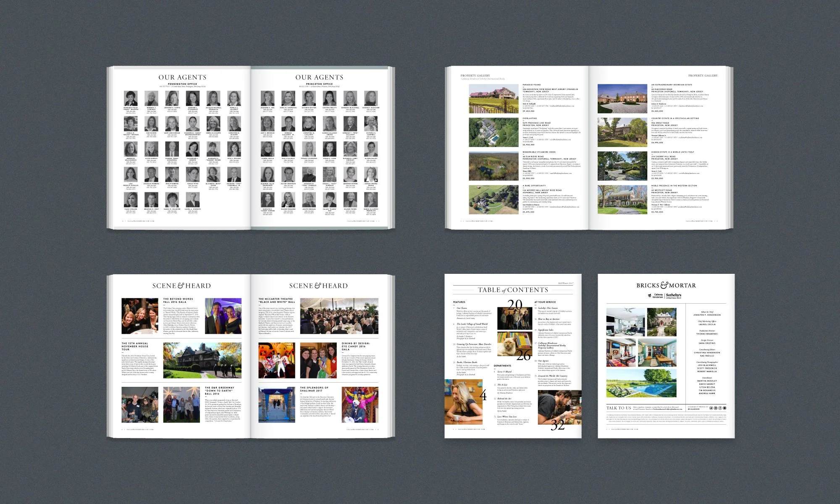Select the cat on bookshelf photo
The height and width of the screenshot is (504, 840).
point(515,343)
